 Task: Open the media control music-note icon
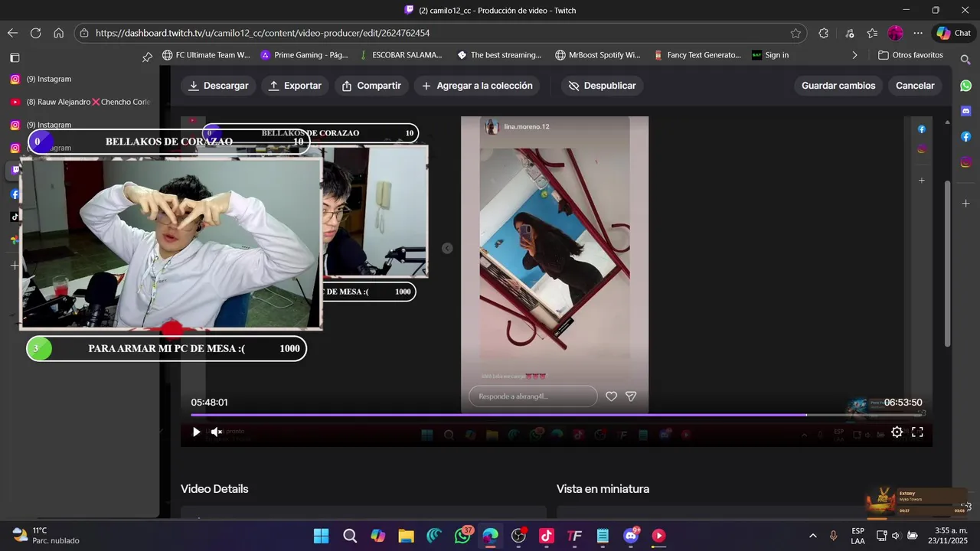tap(850, 33)
